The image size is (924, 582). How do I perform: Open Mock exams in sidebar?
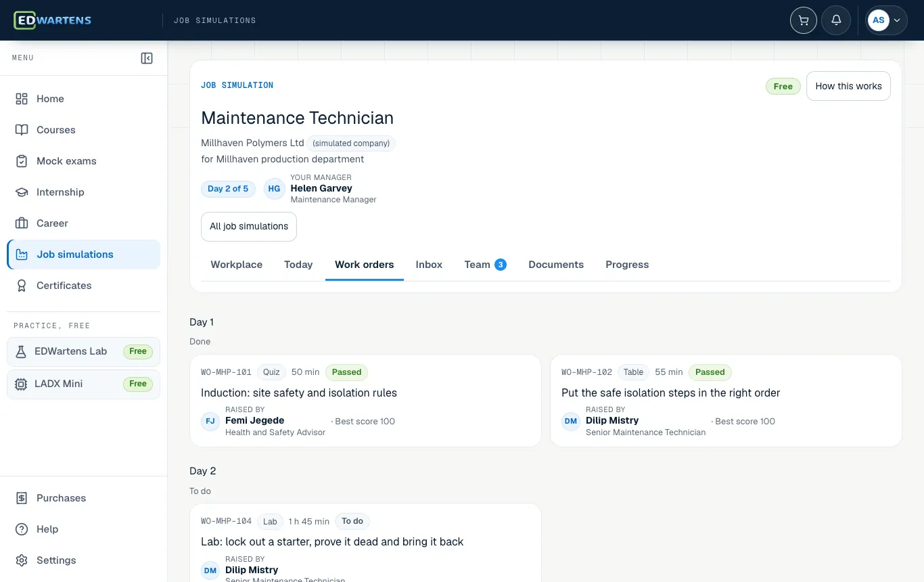coord(84,161)
